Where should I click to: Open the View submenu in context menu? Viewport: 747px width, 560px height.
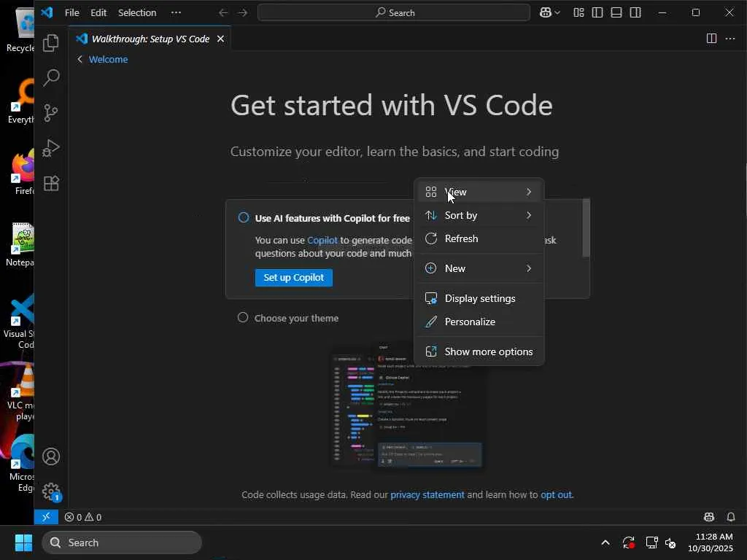tap(479, 192)
